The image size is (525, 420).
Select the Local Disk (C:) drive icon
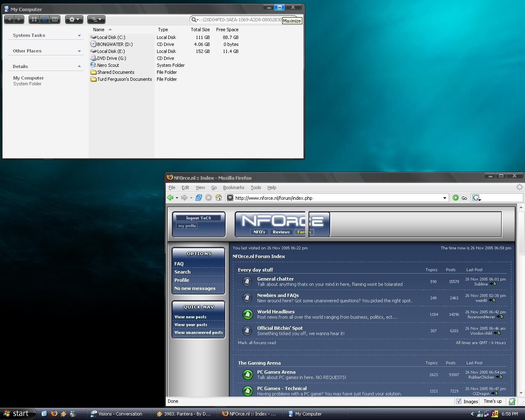coord(94,37)
